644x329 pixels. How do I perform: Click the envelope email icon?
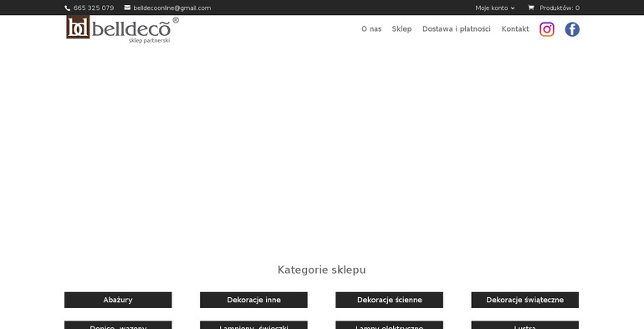click(127, 8)
